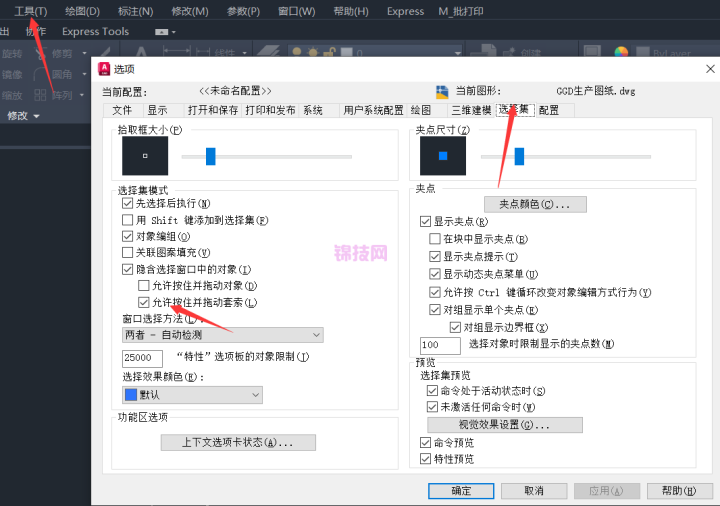The width and height of the screenshot is (720, 506).
Task: Switch to the 三维建模 tab
Action: (x=471, y=110)
